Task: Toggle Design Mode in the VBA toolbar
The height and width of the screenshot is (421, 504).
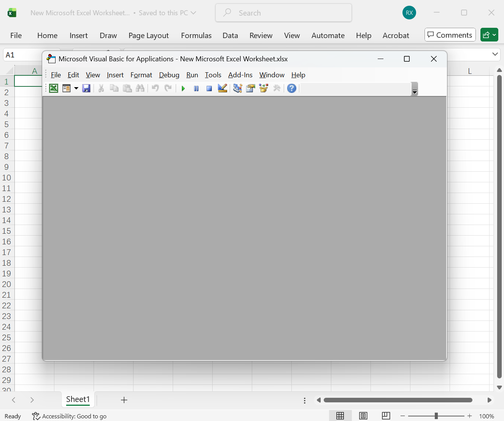Action: click(x=222, y=88)
